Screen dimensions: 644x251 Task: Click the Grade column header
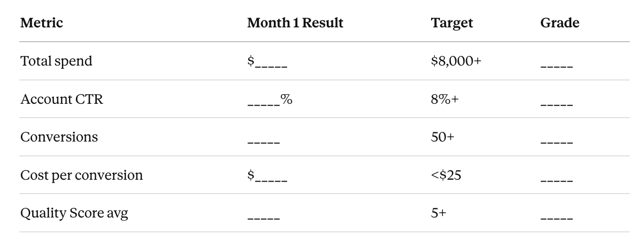pos(560,23)
